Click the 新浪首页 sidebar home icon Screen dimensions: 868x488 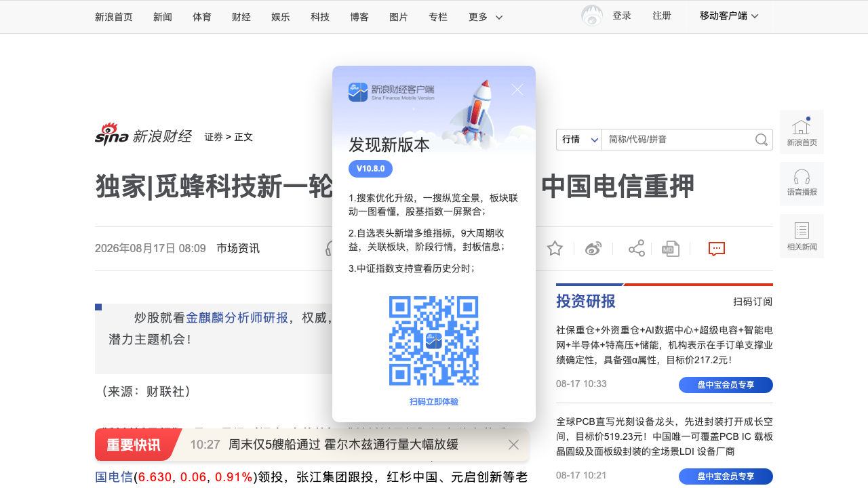click(802, 132)
